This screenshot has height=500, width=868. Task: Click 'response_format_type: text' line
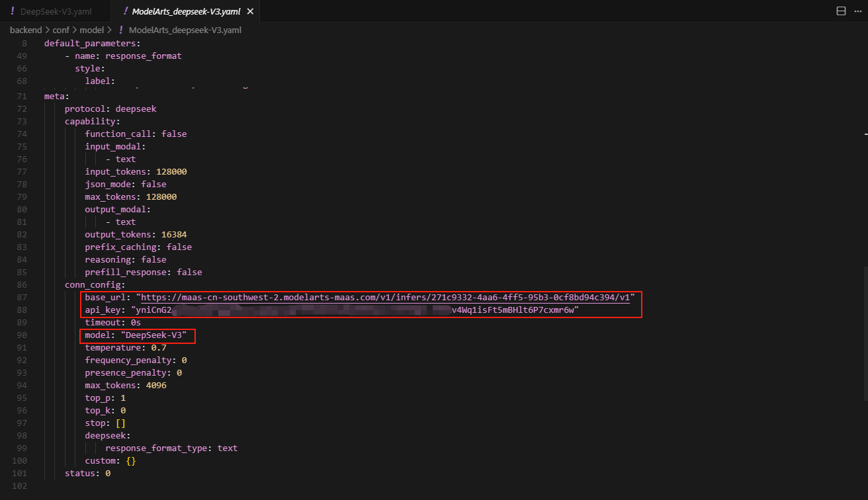pos(171,448)
